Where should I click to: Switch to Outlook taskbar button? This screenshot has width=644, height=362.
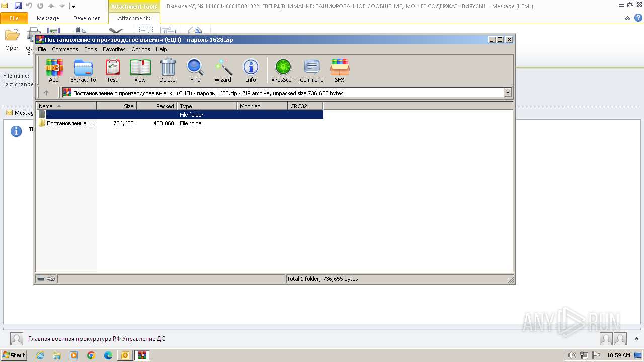(x=125, y=355)
